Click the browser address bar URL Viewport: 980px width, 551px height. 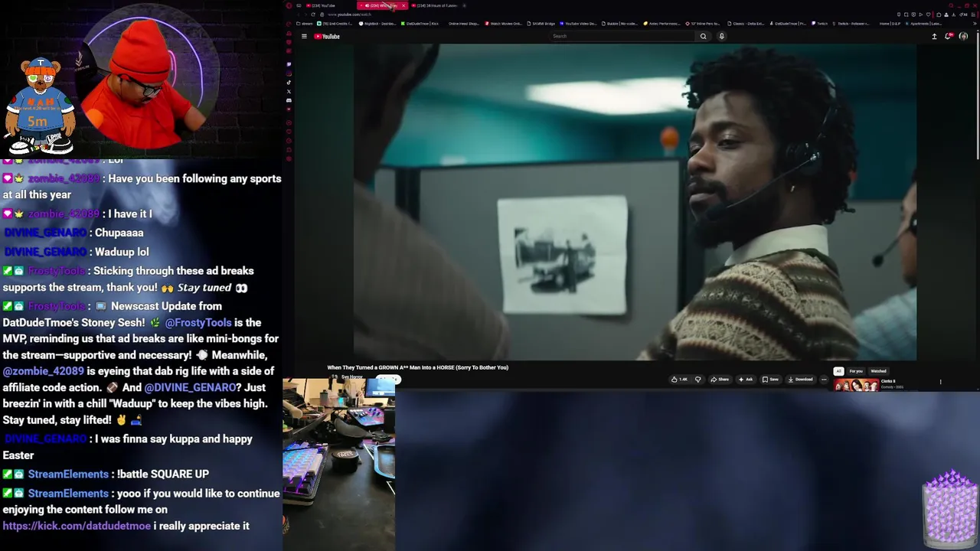click(349, 15)
